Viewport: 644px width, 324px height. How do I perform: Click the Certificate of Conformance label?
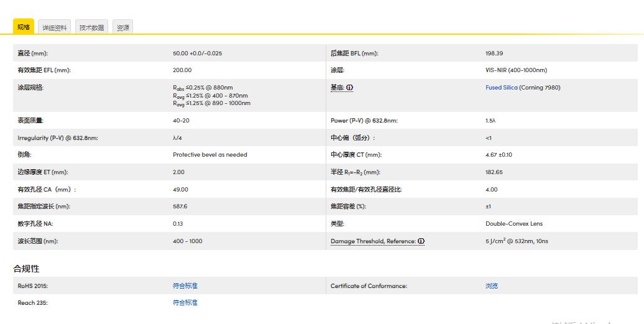coord(369,286)
